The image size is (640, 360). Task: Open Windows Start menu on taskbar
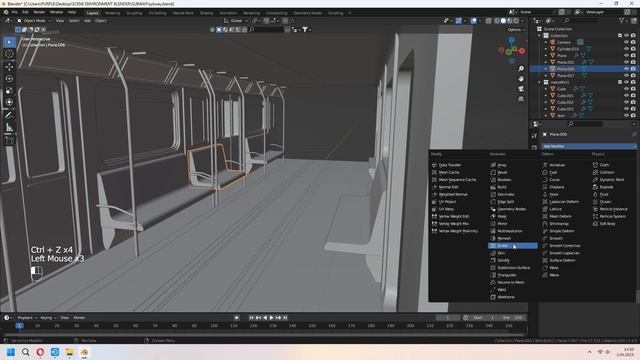pos(11,352)
